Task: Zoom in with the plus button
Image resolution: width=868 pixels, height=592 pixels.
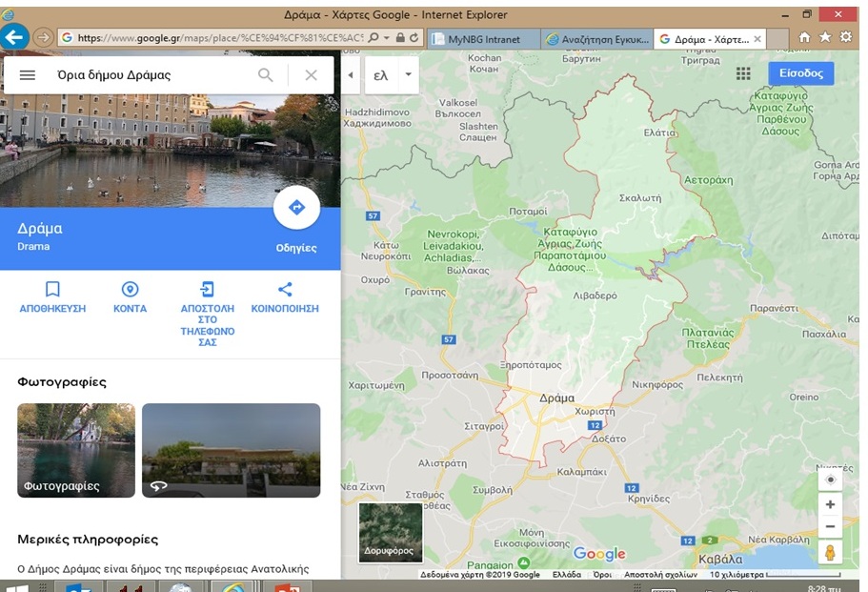Action: click(x=830, y=504)
